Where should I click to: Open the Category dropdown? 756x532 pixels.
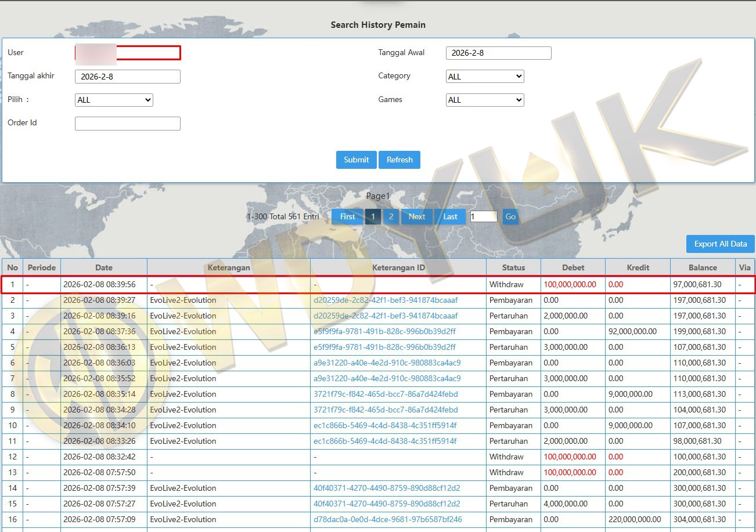[x=485, y=77]
